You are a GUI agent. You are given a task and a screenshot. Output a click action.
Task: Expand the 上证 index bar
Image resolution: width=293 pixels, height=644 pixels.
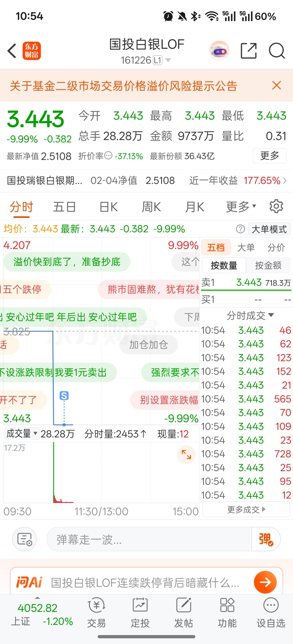point(37,598)
